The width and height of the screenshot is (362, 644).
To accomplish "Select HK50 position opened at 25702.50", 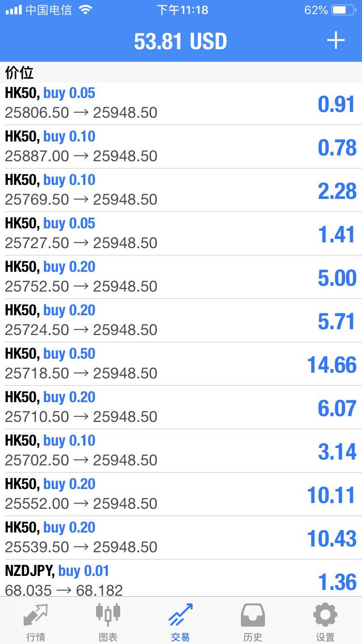I will click(x=181, y=451).
